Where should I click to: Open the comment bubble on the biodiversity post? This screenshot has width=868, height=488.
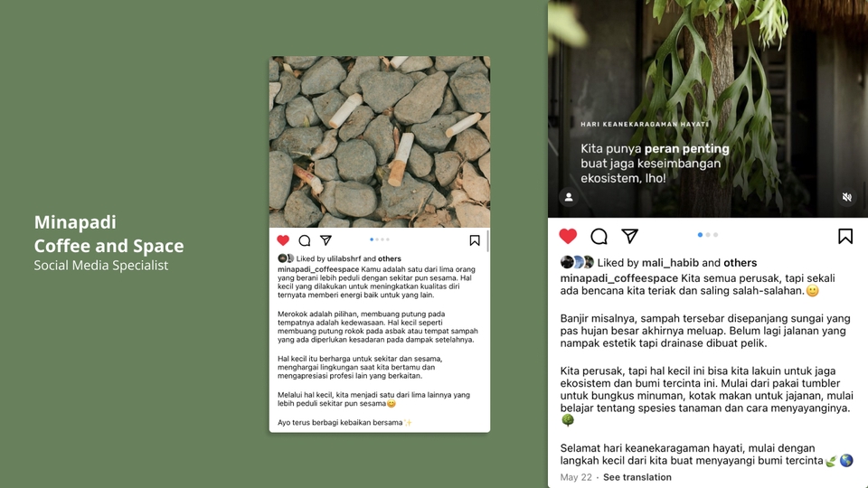(599, 236)
